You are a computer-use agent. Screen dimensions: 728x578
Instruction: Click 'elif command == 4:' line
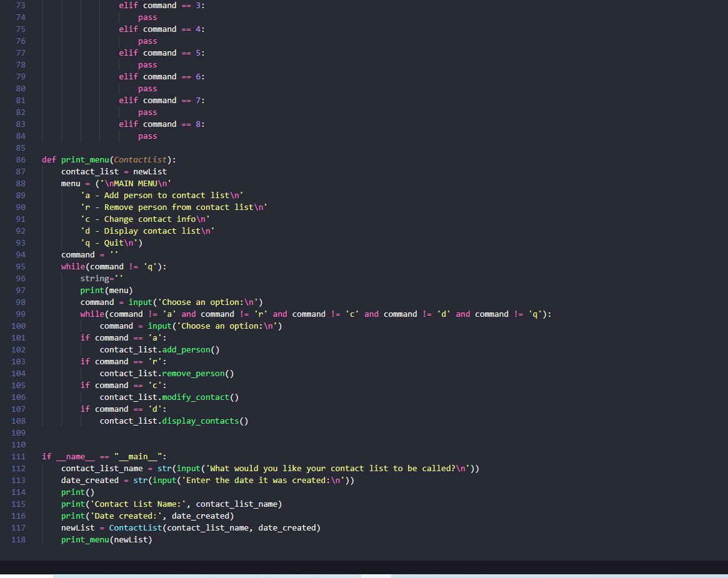162,29
